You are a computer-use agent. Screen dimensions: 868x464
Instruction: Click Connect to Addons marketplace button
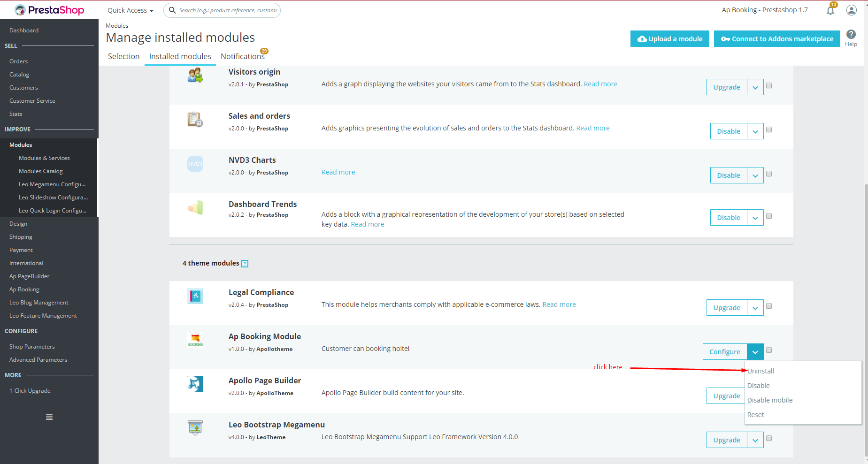[x=777, y=39]
